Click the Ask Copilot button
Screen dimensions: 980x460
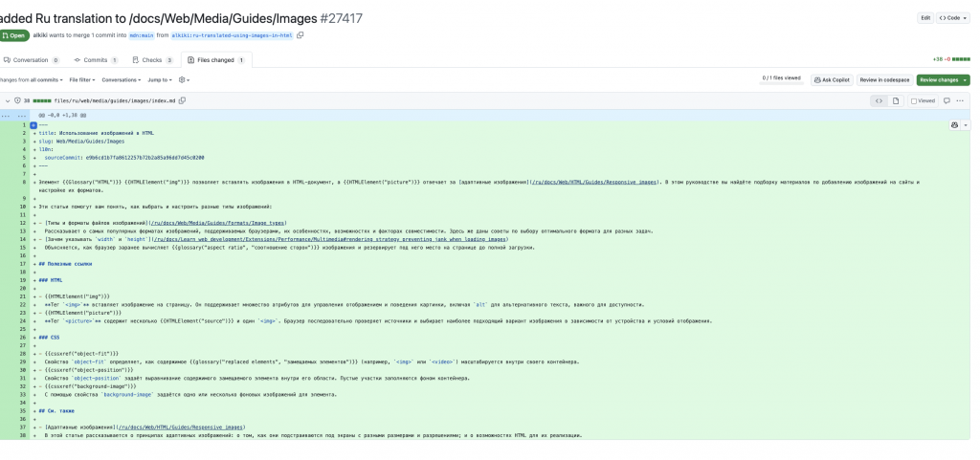pyautogui.click(x=831, y=80)
